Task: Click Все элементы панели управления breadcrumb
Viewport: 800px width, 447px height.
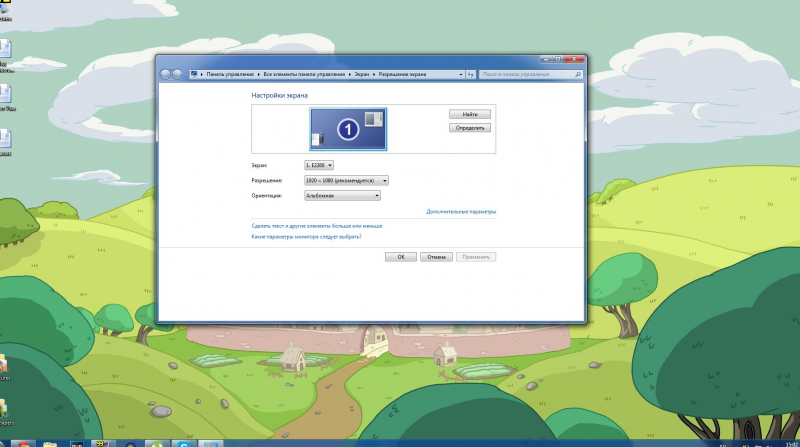Action: 304,74
